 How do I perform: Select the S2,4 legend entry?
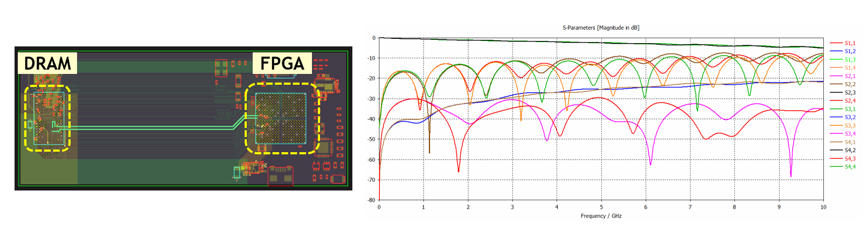[843, 101]
